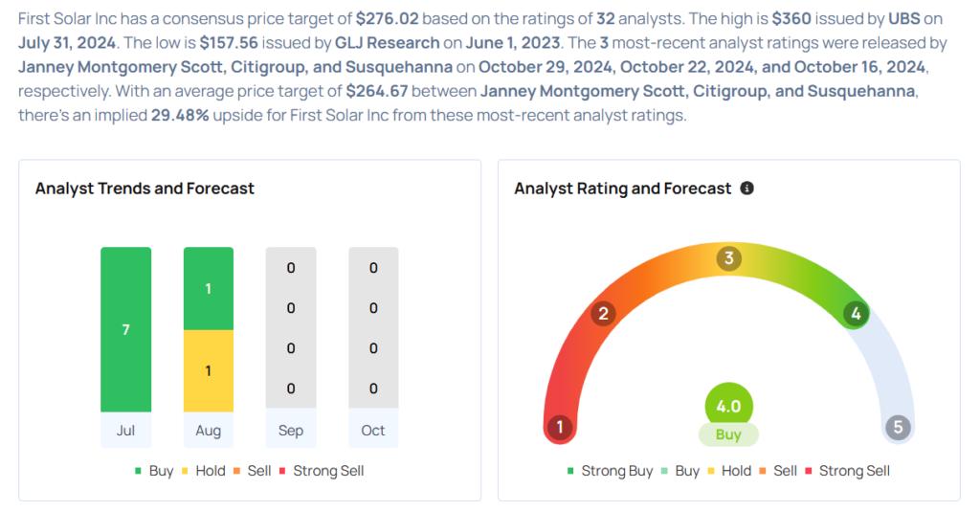Click the green Jul bar showing 7
The width and height of the screenshot is (980, 511).
point(125,329)
